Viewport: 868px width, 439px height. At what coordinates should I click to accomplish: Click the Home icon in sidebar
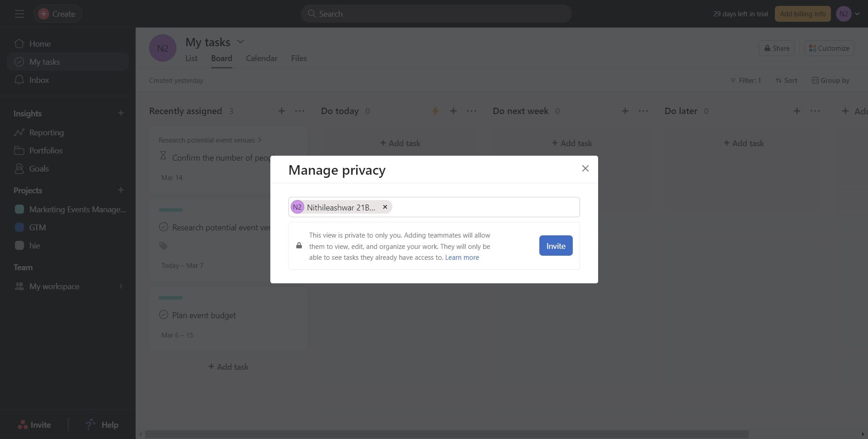pyautogui.click(x=19, y=44)
